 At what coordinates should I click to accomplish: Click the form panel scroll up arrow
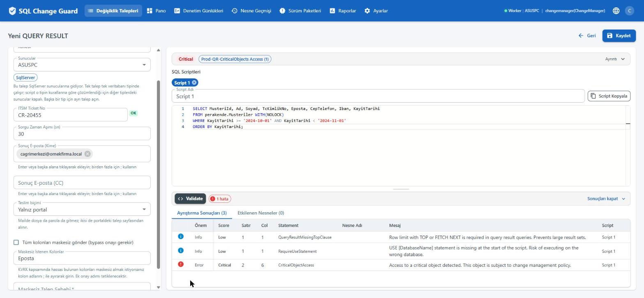pyautogui.click(x=159, y=50)
